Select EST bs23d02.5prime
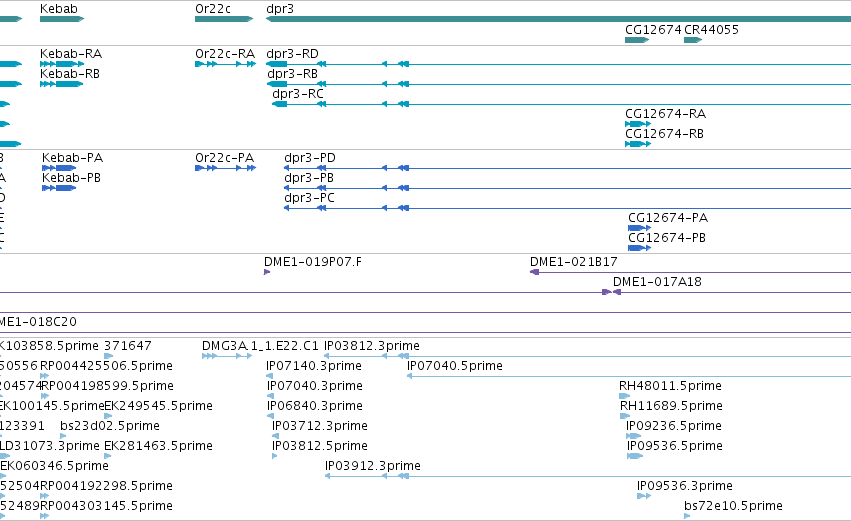Viewport: 851px width, 521px height. (x=63, y=436)
